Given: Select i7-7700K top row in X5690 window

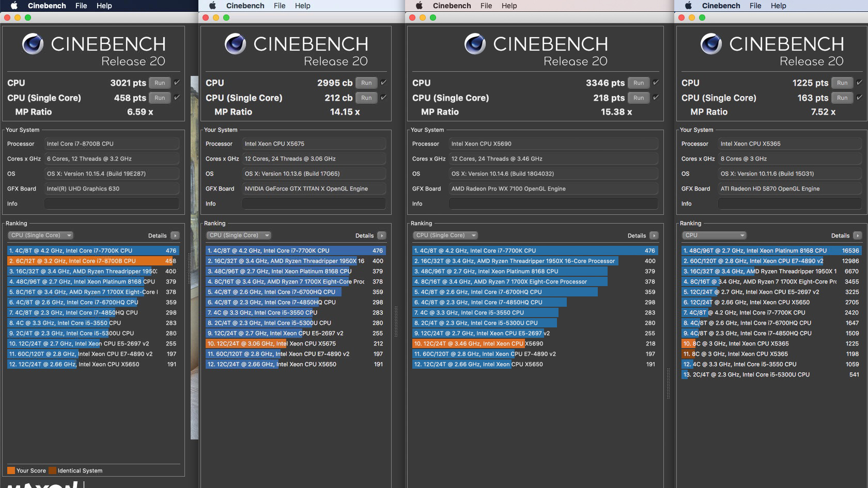Looking at the screenshot, I should pyautogui.click(x=535, y=250).
